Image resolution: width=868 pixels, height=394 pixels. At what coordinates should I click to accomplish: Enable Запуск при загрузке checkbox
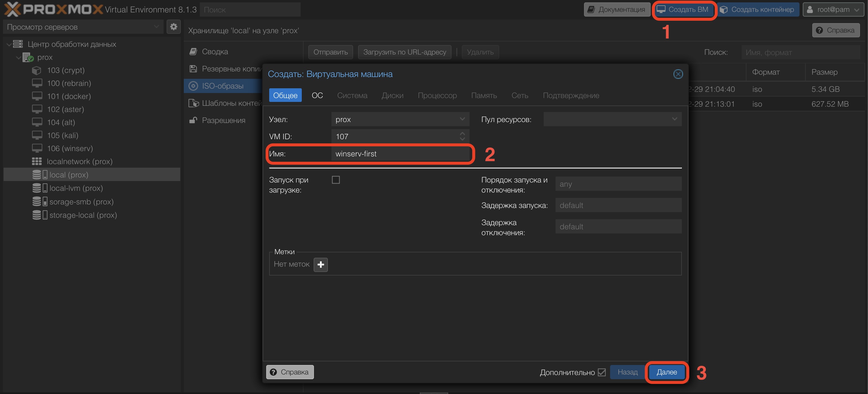[x=336, y=180]
